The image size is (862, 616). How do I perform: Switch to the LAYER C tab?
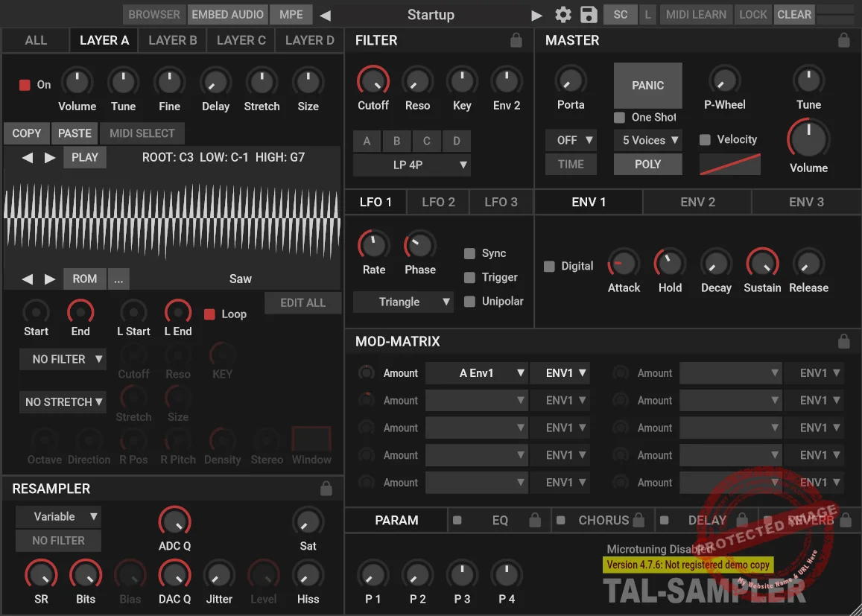point(241,40)
